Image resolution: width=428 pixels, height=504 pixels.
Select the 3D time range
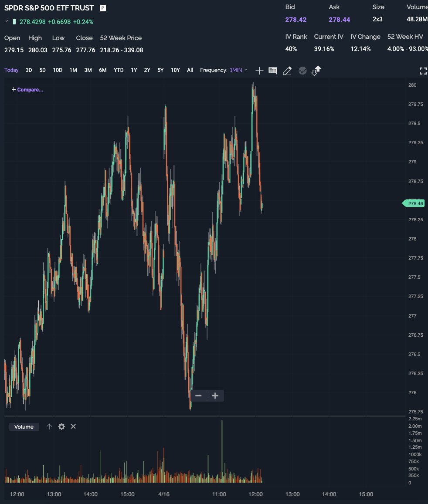tap(29, 70)
